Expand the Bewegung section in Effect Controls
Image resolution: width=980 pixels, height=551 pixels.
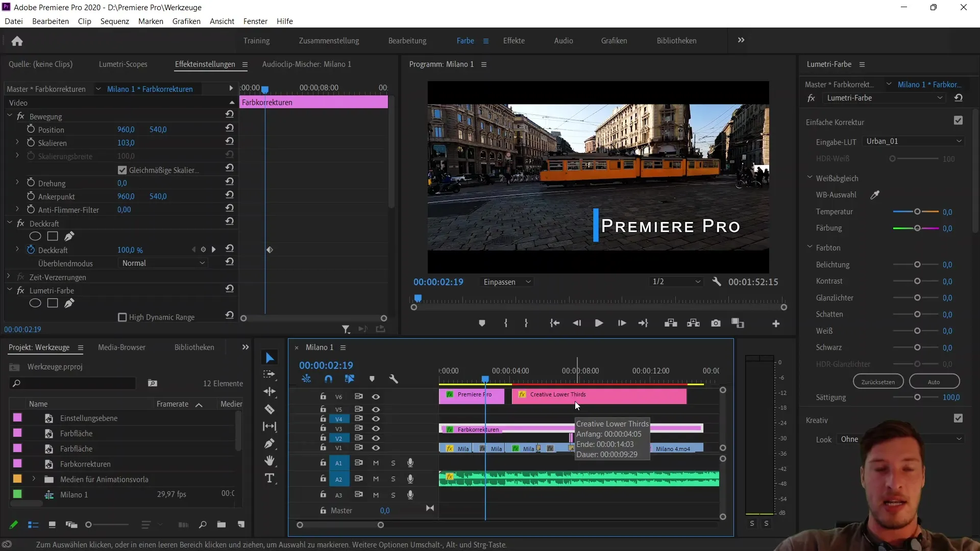[9, 116]
